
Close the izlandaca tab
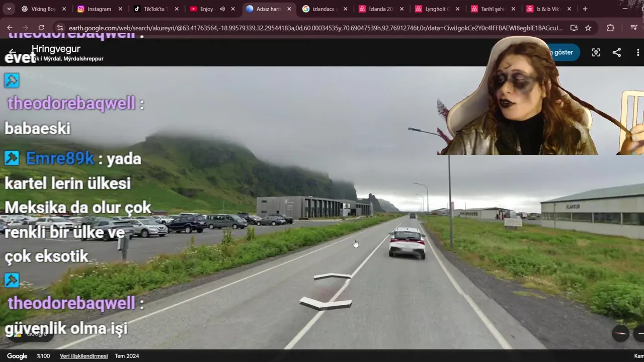pyautogui.click(x=346, y=9)
